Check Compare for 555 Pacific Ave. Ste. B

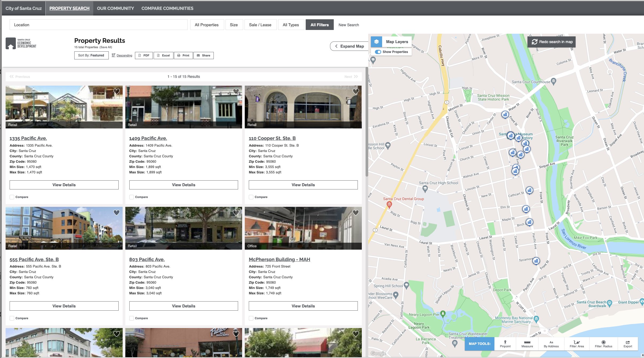coord(12,318)
